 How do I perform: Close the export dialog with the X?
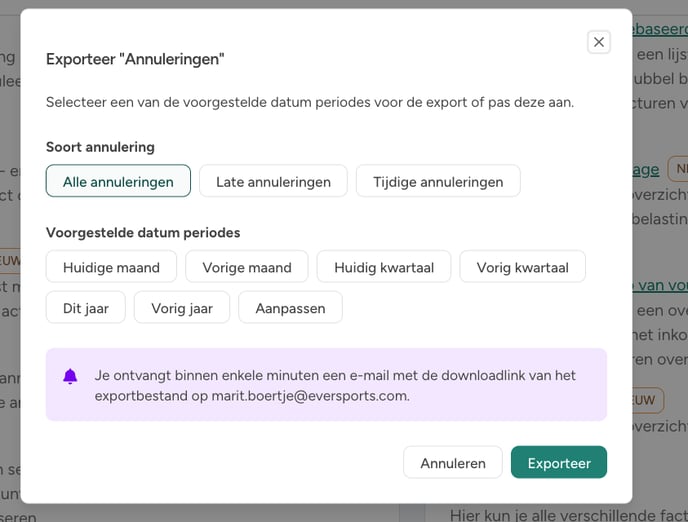(x=598, y=42)
